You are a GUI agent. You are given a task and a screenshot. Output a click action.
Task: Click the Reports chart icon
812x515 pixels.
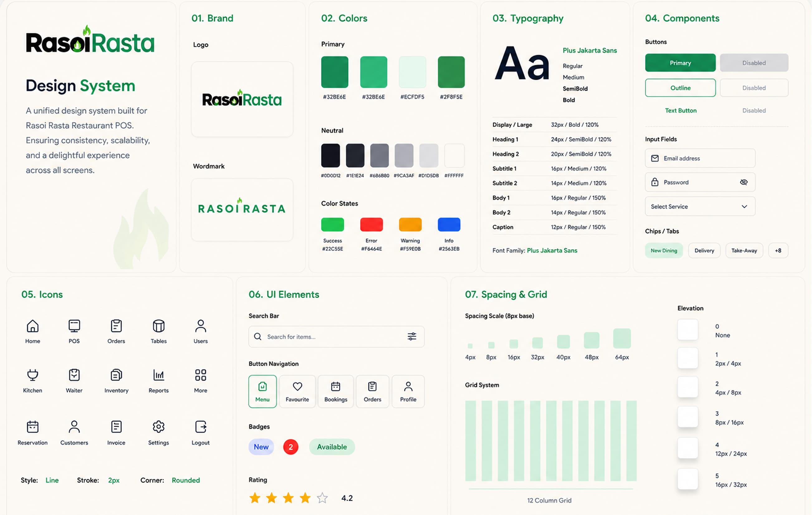[x=158, y=375]
